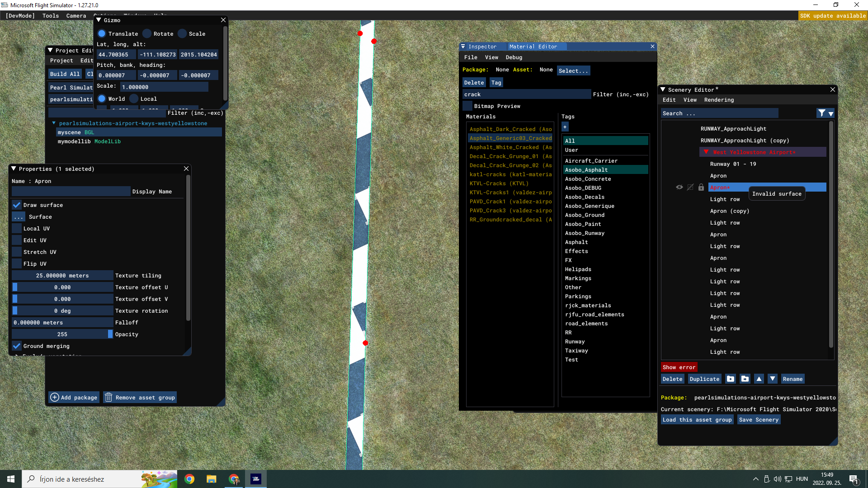Screen dimensions: 868x488
Task: Open the Tools menu
Action: pos(51,15)
